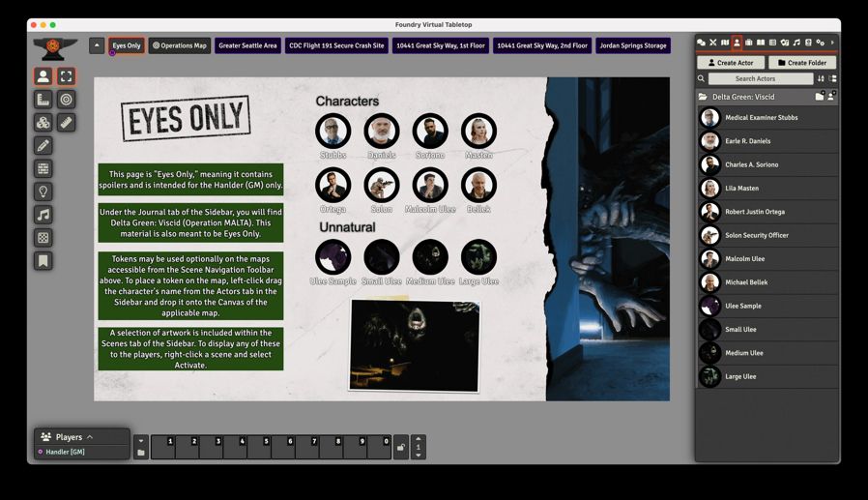The width and height of the screenshot is (868, 500).
Task: Switch to Operations Map scene
Action: tap(180, 45)
